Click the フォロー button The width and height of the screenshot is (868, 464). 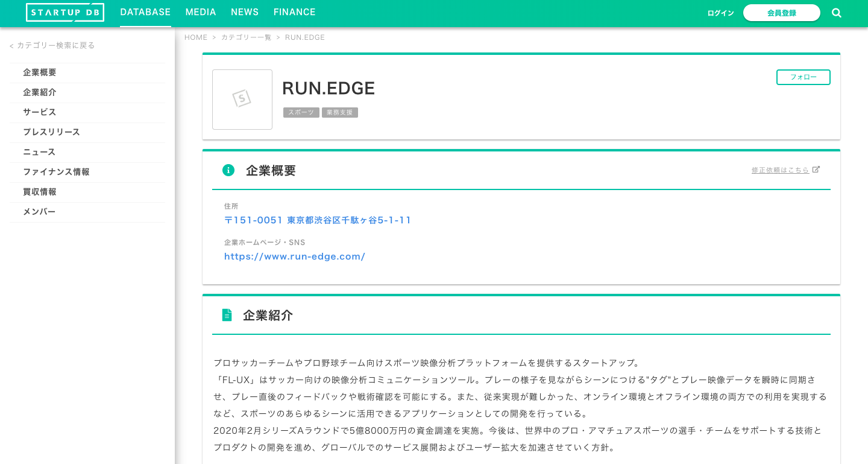click(x=803, y=77)
